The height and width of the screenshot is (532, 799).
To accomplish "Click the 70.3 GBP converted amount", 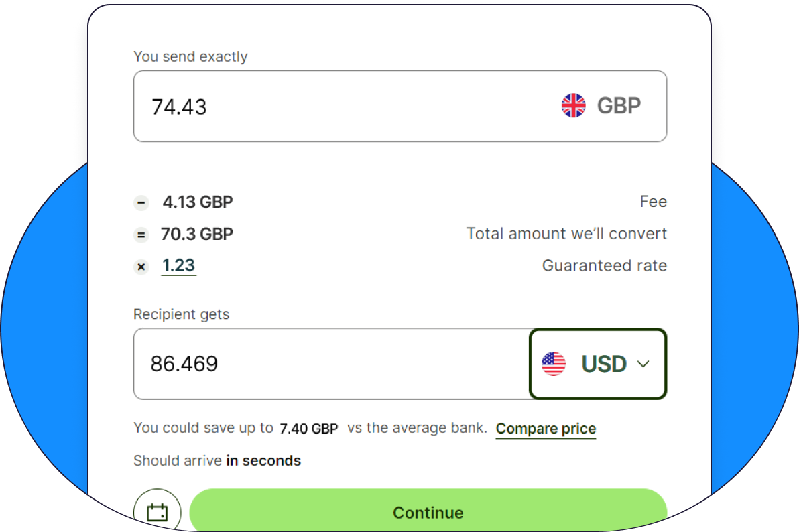I will pyautogui.click(x=197, y=234).
